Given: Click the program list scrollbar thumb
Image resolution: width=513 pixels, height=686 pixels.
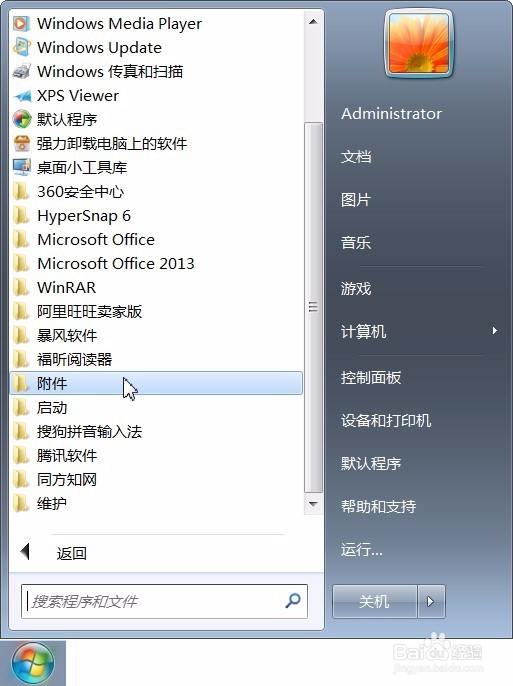Looking at the screenshot, I should pyautogui.click(x=313, y=307).
